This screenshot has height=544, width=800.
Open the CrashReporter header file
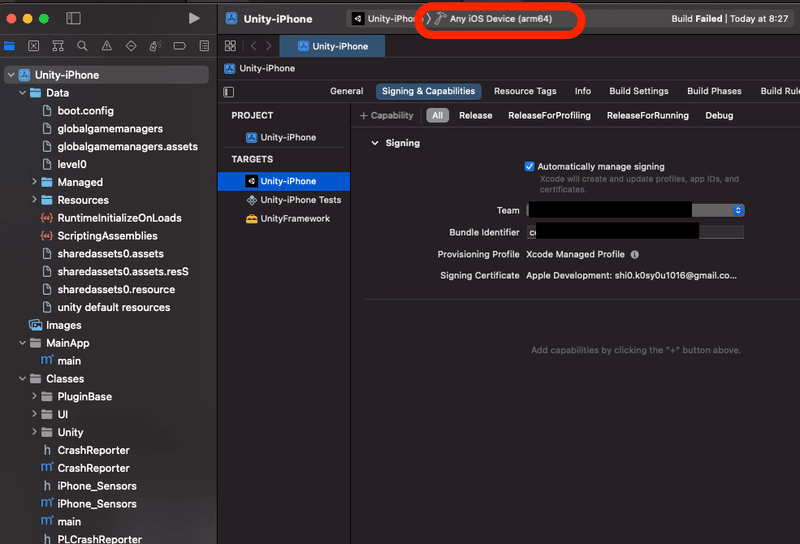point(93,450)
